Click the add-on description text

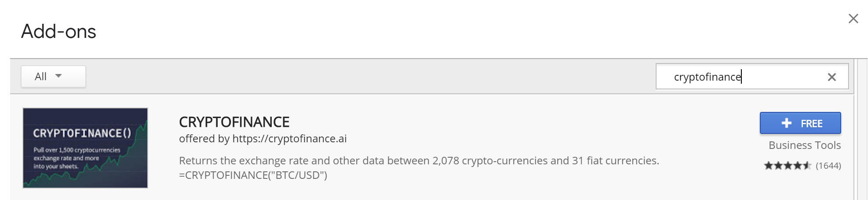(x=419, y=161)
